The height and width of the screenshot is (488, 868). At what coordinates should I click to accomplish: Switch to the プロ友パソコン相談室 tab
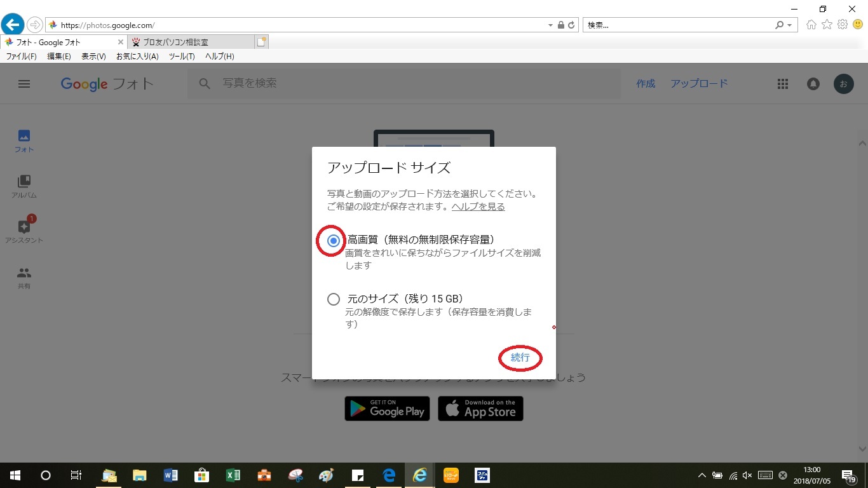tap(191, 42)
